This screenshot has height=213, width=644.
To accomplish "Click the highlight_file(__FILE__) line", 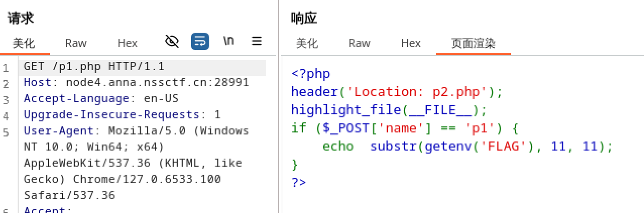I will (x=389, y=110).
